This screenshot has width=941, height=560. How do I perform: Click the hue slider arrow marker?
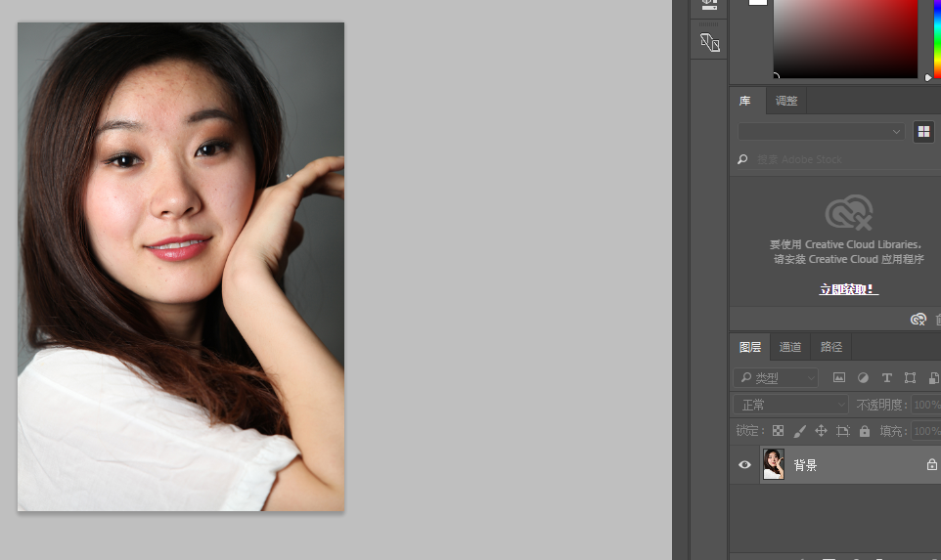[928, 77]
